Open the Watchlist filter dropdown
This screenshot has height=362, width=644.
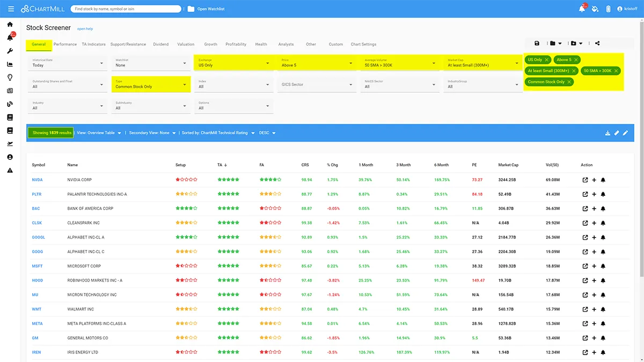pos(151,63)
